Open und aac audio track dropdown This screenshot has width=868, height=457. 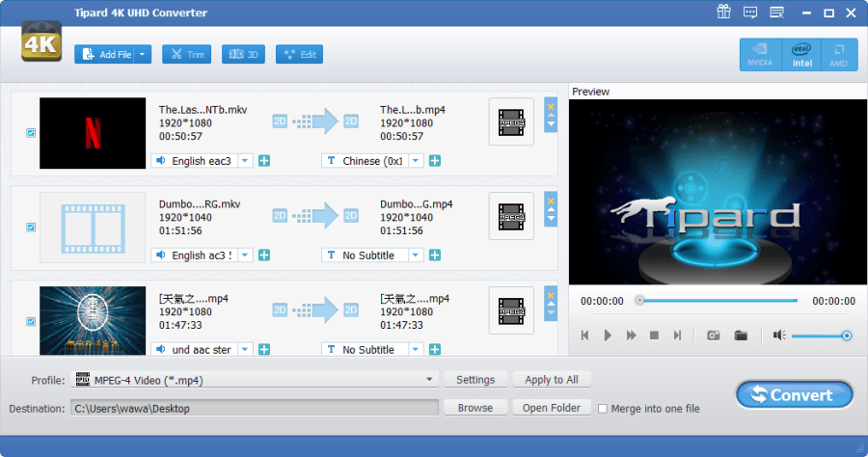245,349
